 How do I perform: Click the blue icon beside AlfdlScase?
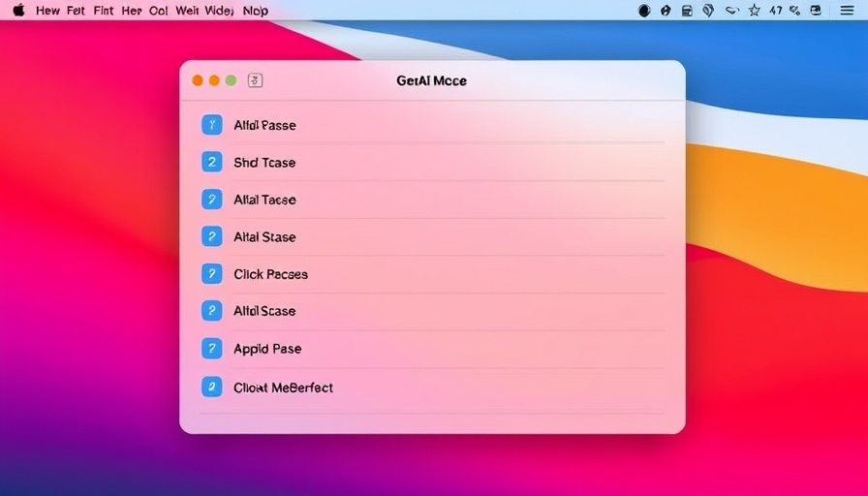(x=211, y=311)
